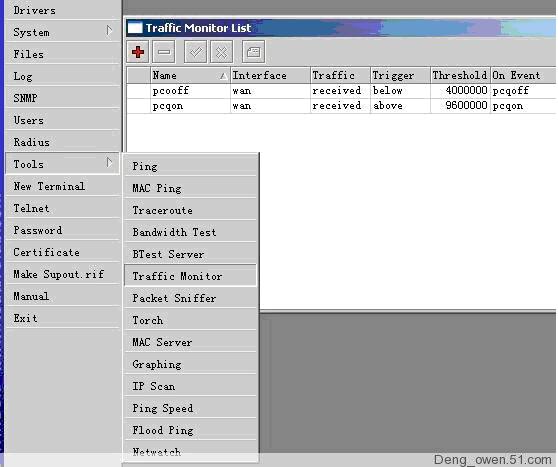Click the Traffic Monitor List window icon
This screenshot has width=558, height=467.
(135, 28)
